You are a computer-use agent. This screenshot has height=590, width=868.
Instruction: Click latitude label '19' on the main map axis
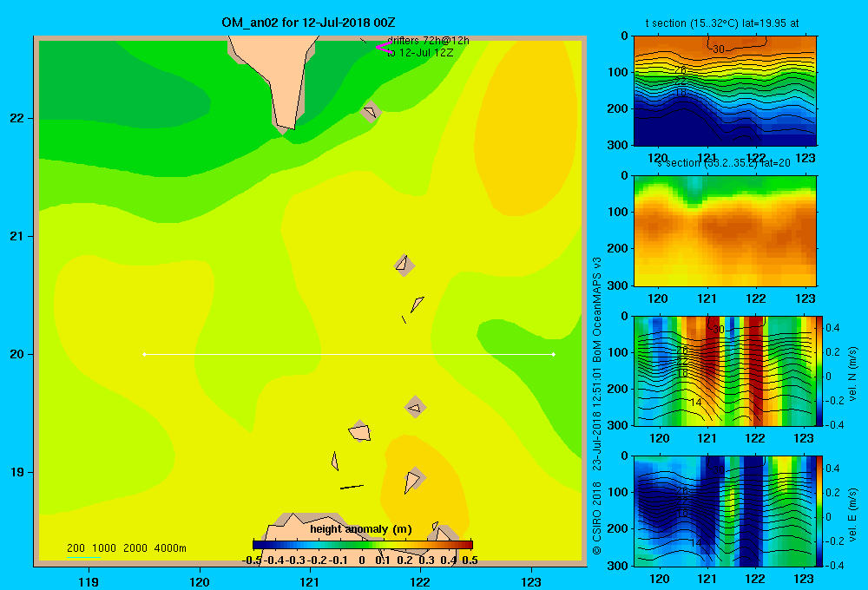pos(17,472)
